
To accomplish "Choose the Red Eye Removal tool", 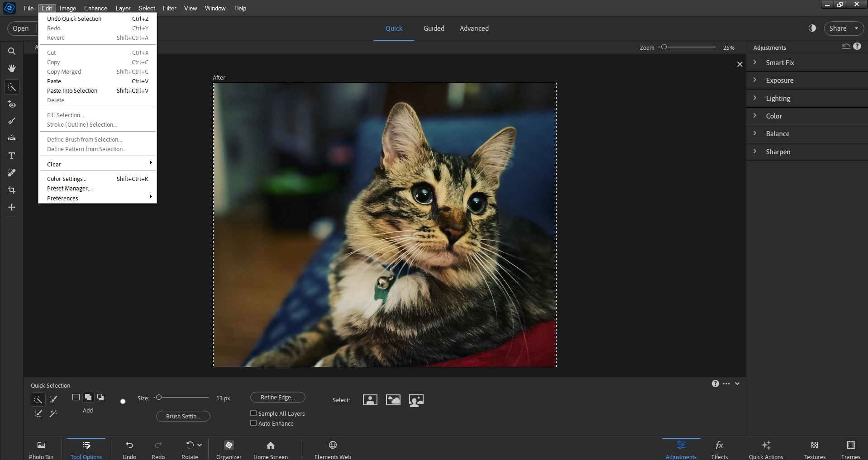I will point(12,104).
